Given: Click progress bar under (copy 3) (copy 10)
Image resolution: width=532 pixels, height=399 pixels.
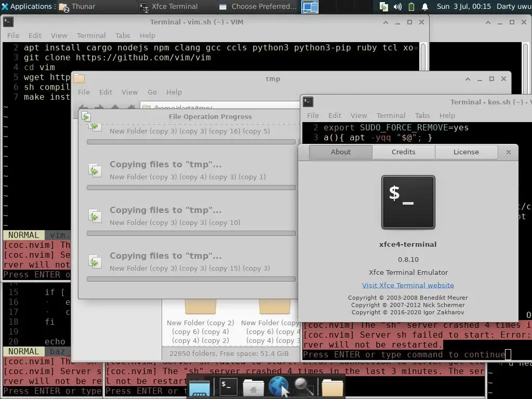Looking at the screenshot, I should [x=191, y=233].
